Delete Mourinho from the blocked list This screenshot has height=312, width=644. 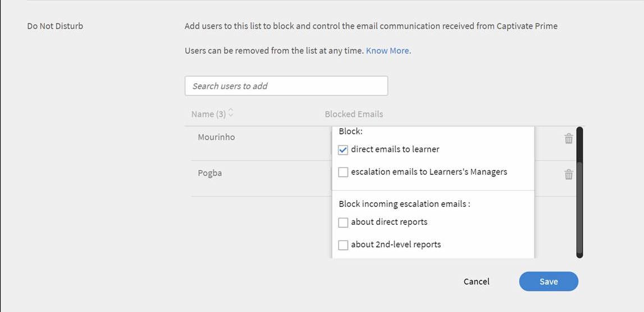[568, 138]
